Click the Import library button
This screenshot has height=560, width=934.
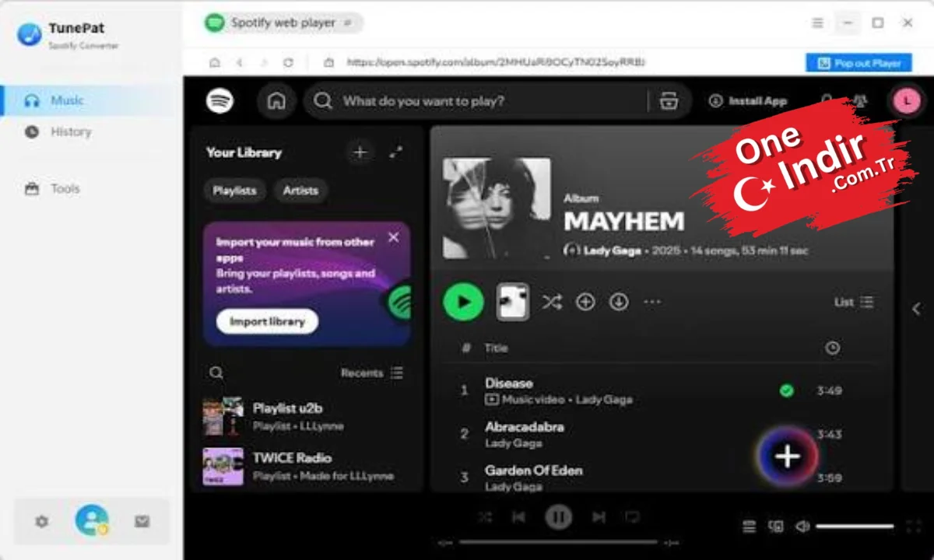[x=267, y=321]
